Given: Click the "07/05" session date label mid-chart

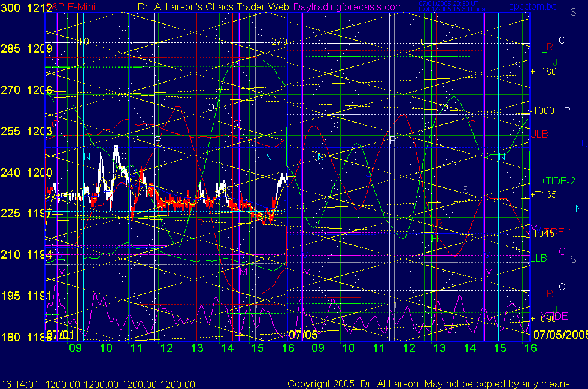Looking at the screenshot, I should [x=303, y=335].
